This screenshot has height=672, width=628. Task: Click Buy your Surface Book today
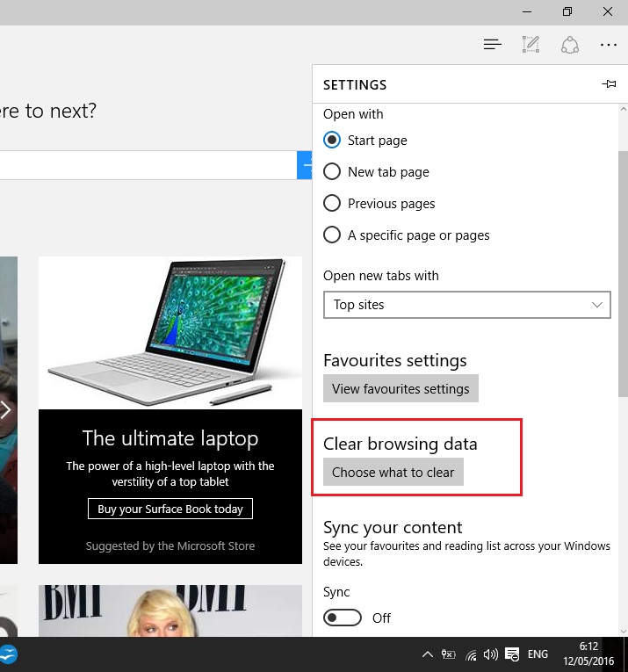170,509
